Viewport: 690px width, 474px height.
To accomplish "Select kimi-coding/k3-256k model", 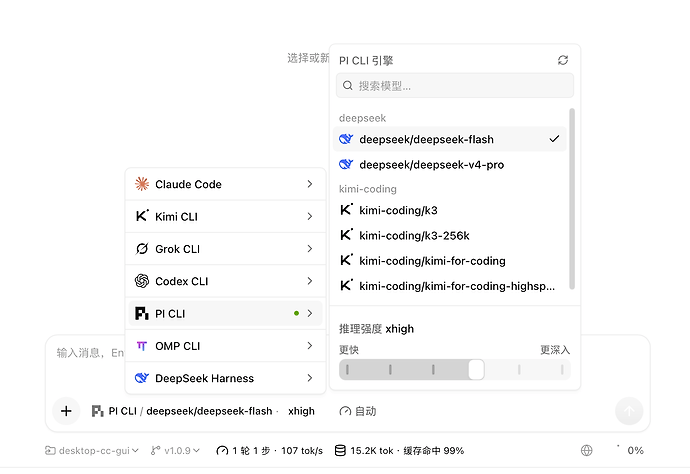I will [450, 235].
